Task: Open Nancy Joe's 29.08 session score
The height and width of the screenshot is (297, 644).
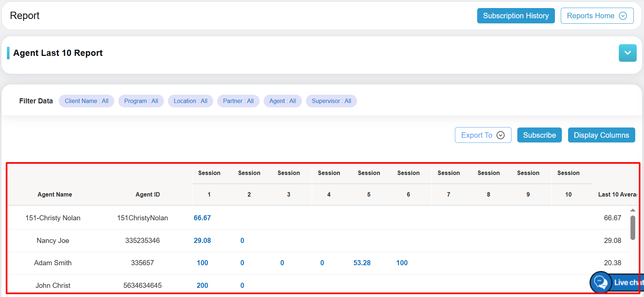Action: click(202, 241)
